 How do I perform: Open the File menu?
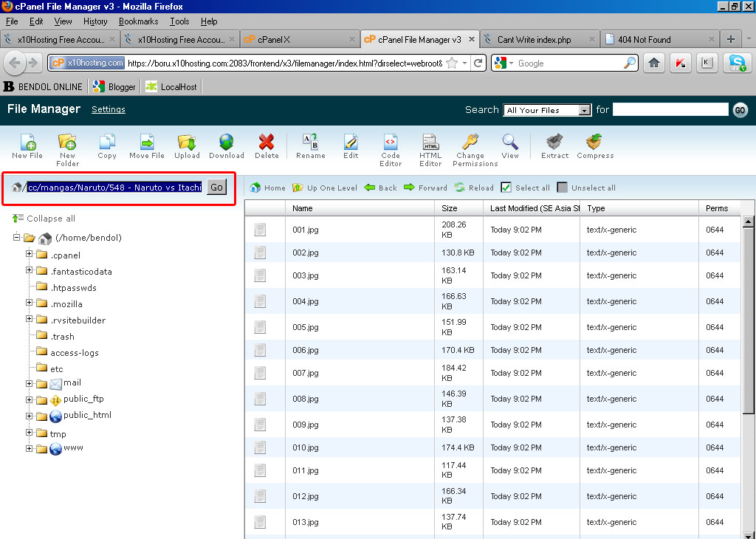pos(12,21)
